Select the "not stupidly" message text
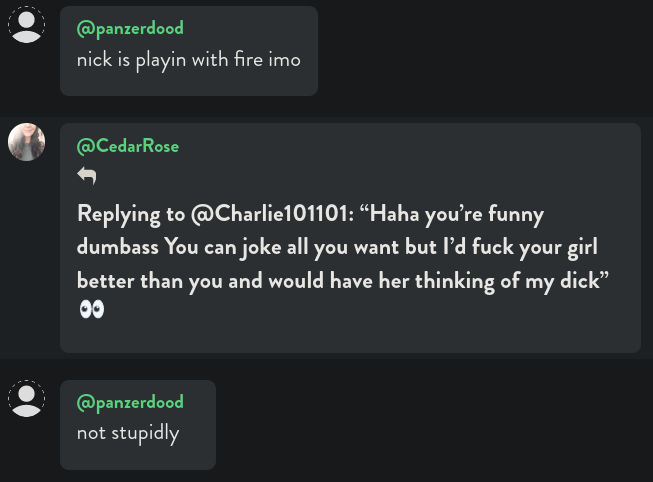 pyautogui.click(x=128, y=433)
